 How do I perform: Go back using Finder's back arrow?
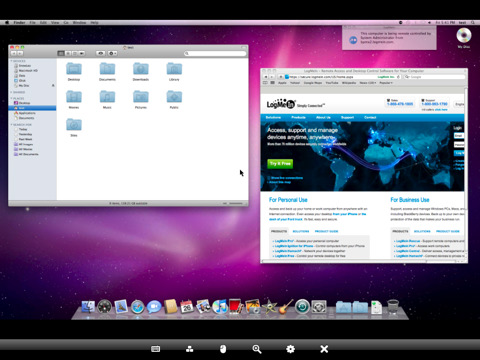[x=14, y=53]
